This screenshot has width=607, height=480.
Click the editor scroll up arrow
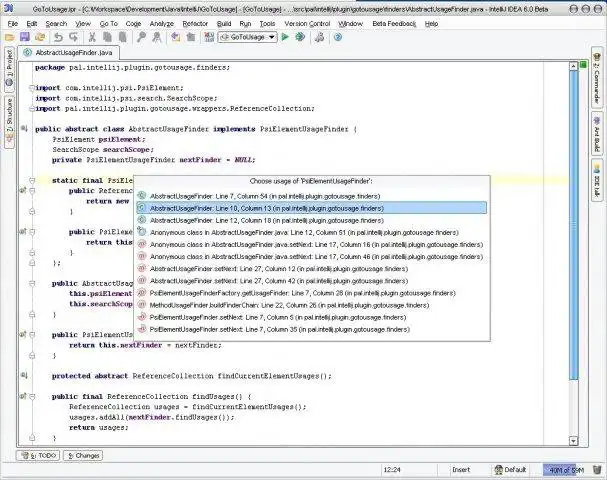pos(574,66)
